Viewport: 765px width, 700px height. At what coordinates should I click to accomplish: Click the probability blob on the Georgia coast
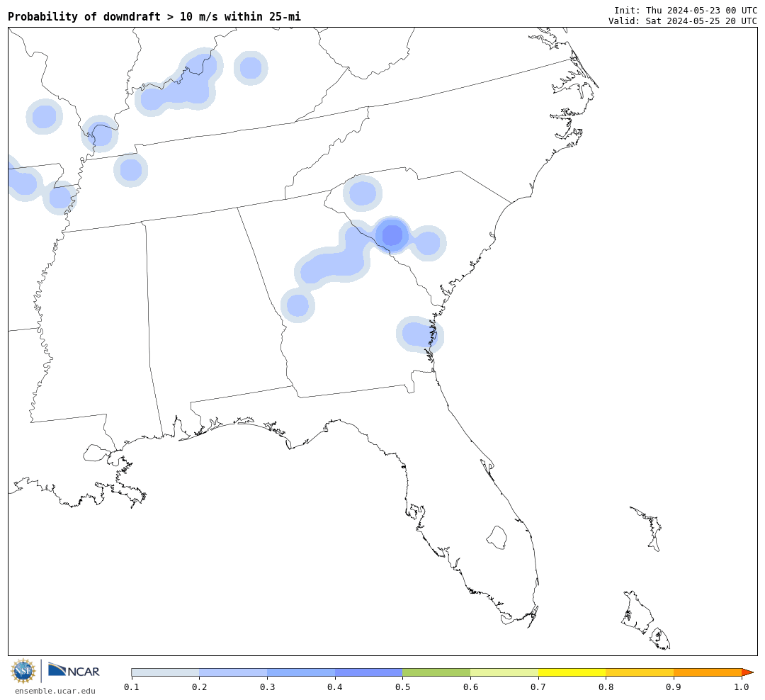tap(419, 334)
